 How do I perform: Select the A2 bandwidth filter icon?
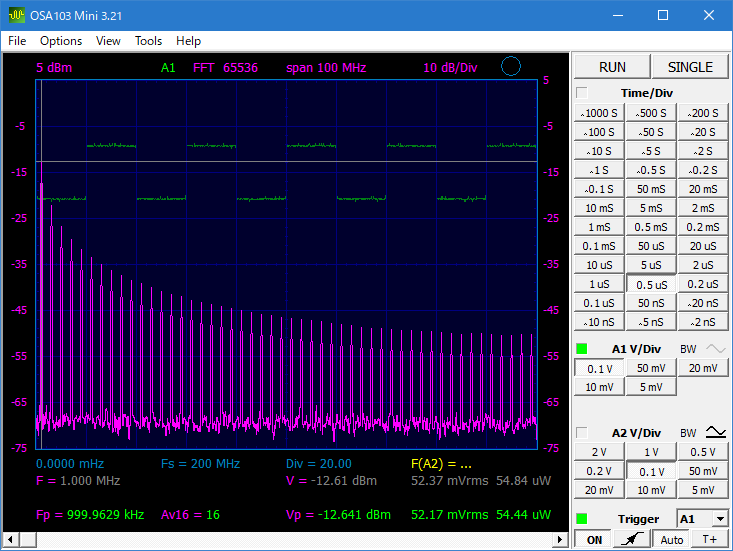[x=716, y=432]
